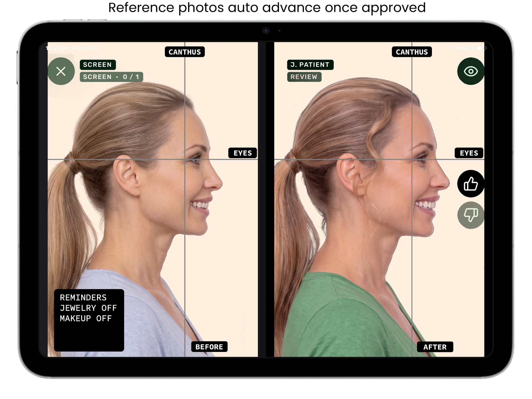Tap the J. PATIENT name tag

(310, 65)
